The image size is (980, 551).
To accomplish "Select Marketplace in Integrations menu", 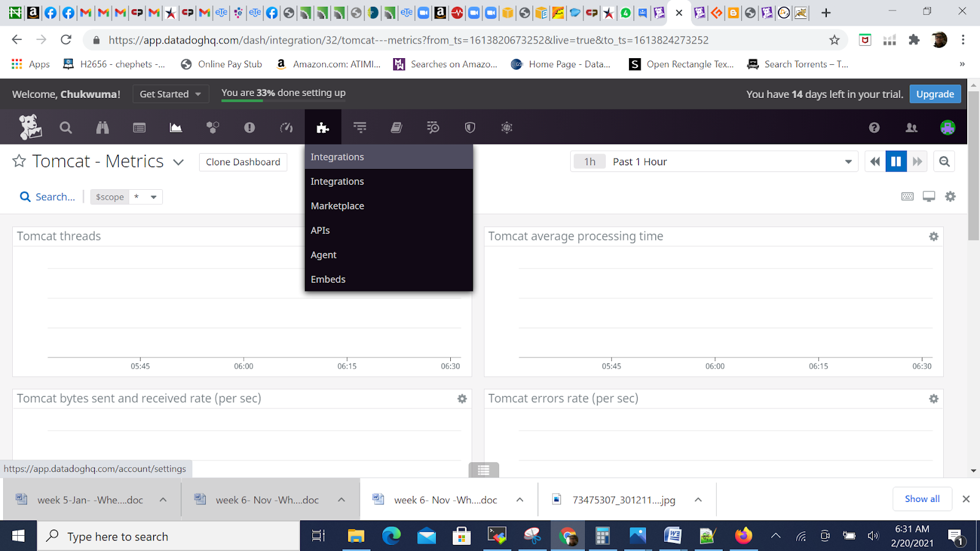I will pos(389,206).
